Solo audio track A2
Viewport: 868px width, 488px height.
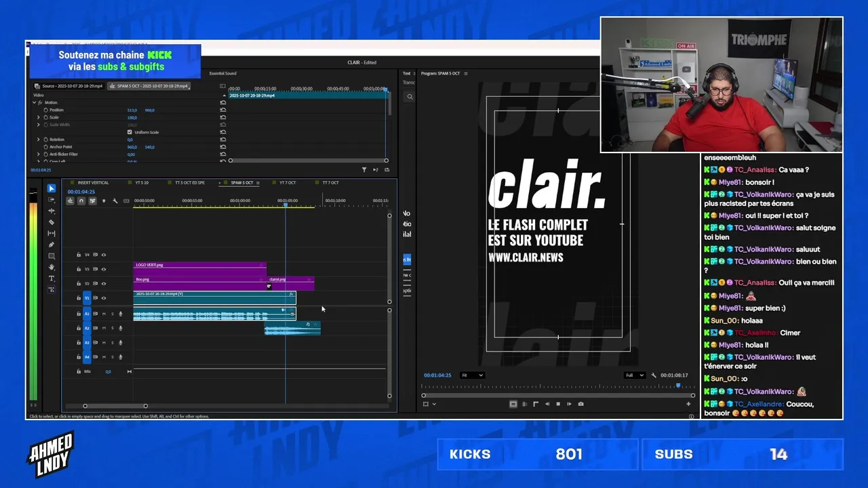pyautogui.click(x=113, y=328)
